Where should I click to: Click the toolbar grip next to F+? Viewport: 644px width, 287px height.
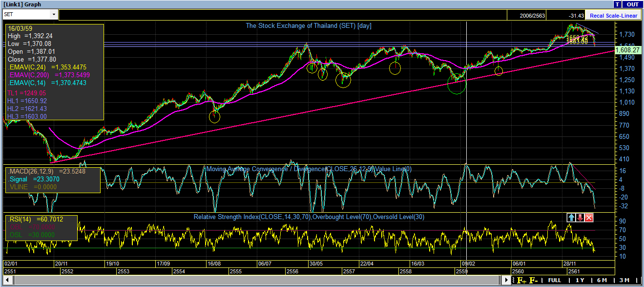pyautogui.click(x=513, y=281)
